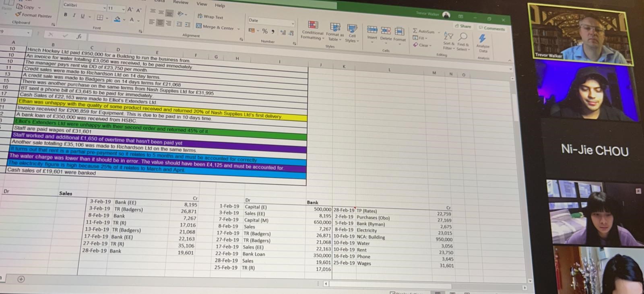This screenshot has height=294, width=644.
Task: Switch to the View tab
Action: (202, 4)
